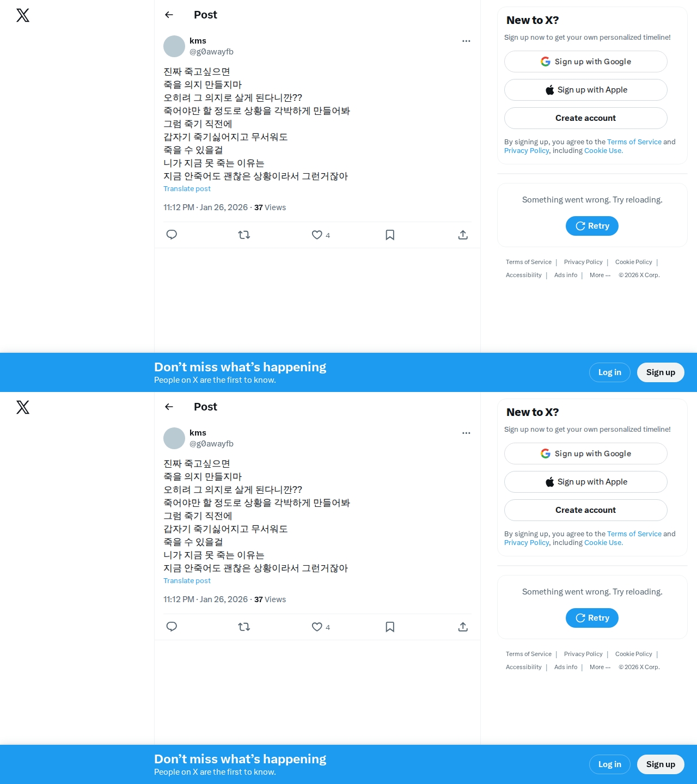Expand the upper footer's More link
This screenshot has height=784, width=697.
click(600, 275)
